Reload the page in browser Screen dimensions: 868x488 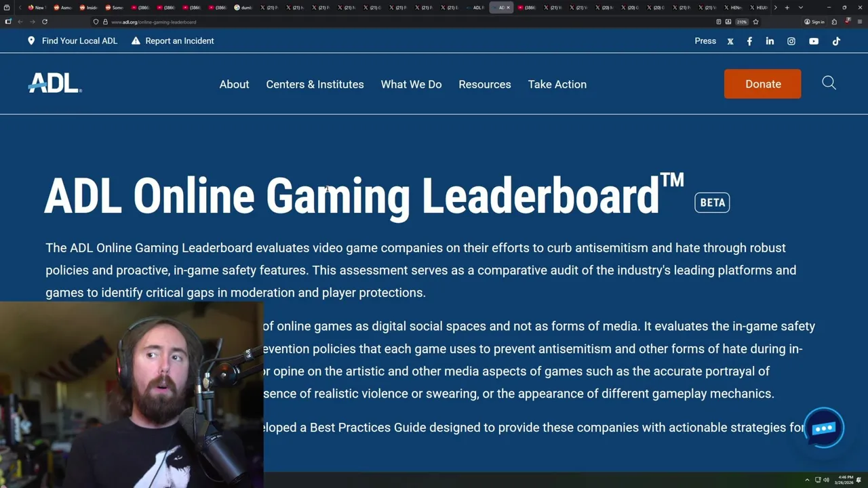(x=44, y=22)
